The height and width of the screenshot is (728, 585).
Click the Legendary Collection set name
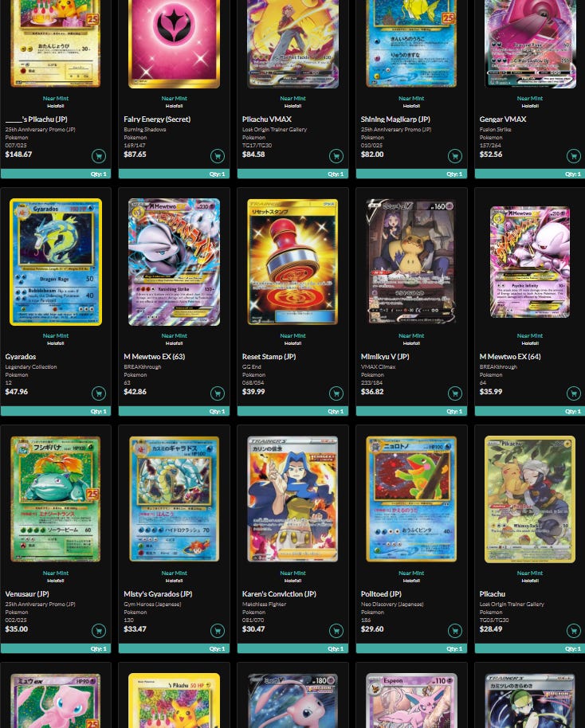(31, 366)
